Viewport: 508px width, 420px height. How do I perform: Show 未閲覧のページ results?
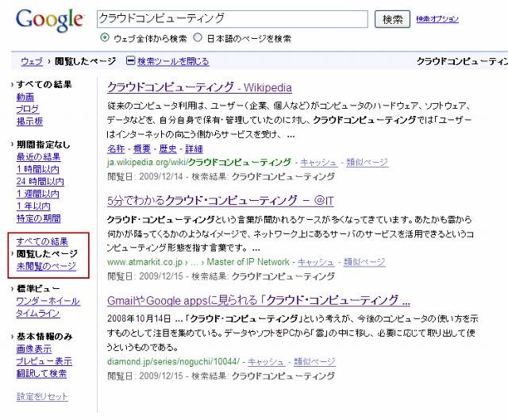tap(46, 266)
